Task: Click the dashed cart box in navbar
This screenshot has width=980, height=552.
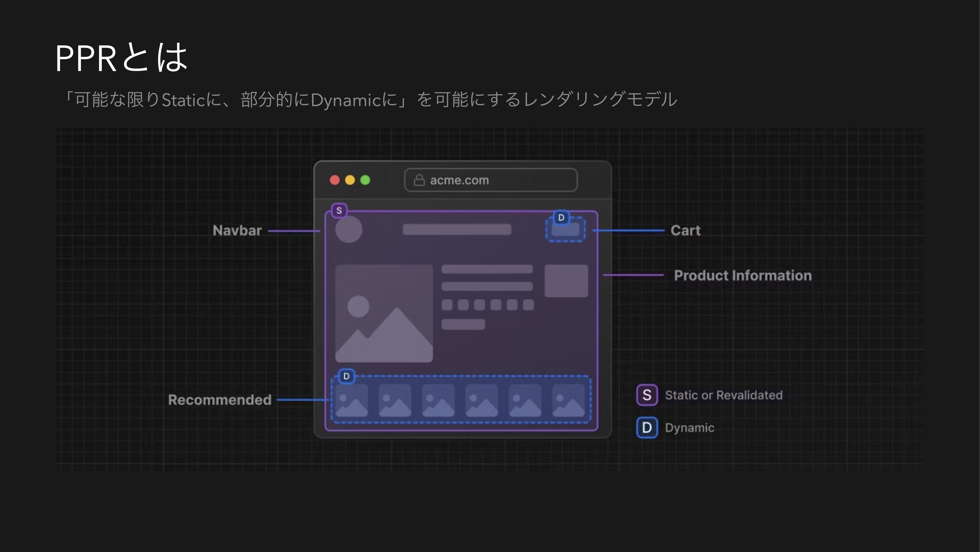Action: coord(566,230)
